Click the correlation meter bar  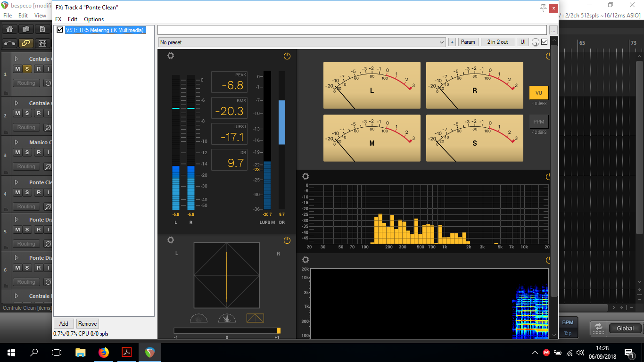point(227,330)
